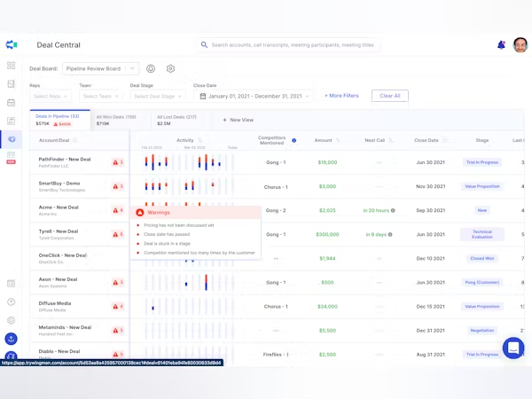Click the More Filters link
The width and height of the screenshot is (532, 399).
click(341, 96)
